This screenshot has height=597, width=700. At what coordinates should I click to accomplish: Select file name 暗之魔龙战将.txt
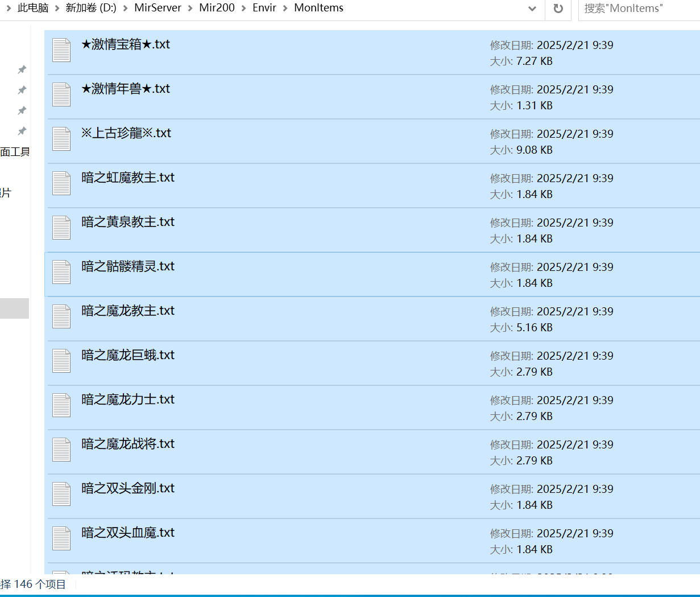[x=128, y=444]
